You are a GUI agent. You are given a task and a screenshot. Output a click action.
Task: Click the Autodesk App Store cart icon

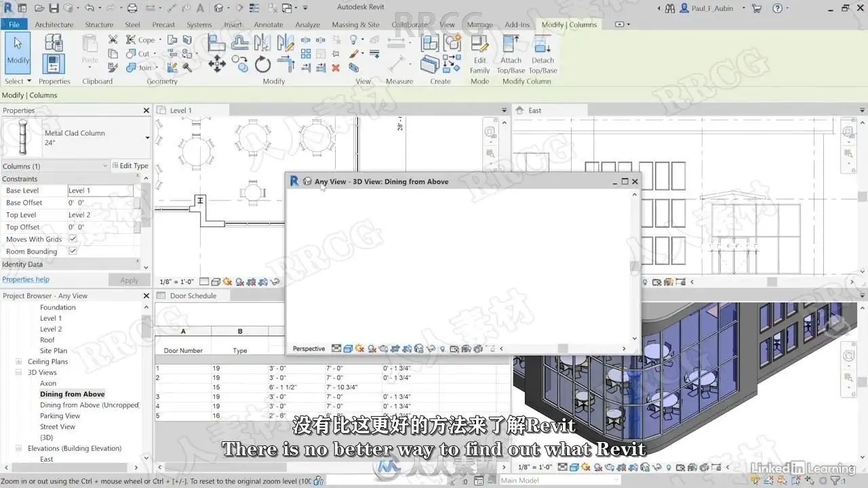757,8
